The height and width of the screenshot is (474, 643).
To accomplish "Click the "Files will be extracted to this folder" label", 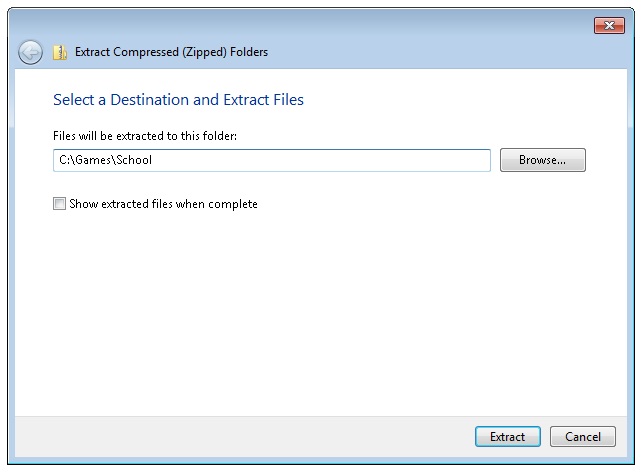I will coord(145,135).
